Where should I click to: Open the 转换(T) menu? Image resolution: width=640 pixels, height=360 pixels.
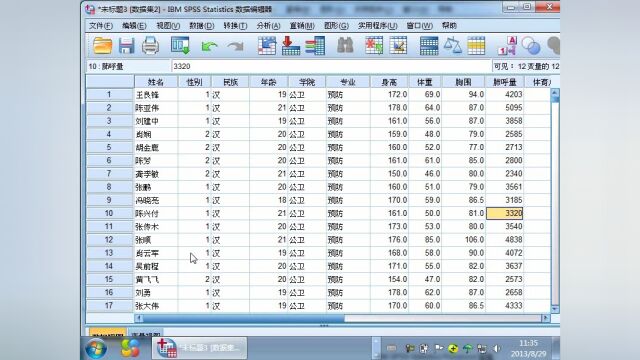235,26
